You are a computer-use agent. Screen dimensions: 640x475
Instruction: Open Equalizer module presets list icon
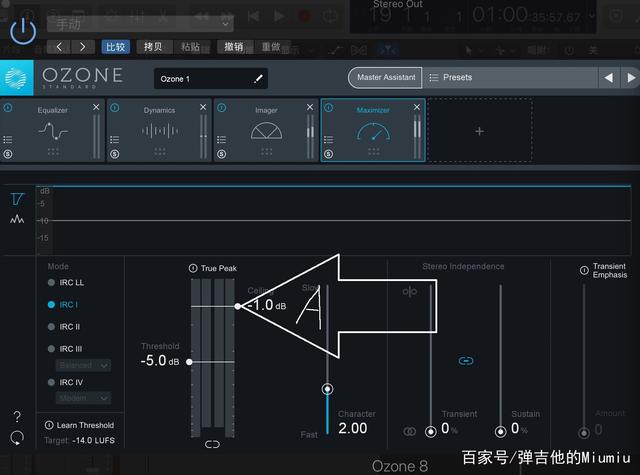click(8, 140)
